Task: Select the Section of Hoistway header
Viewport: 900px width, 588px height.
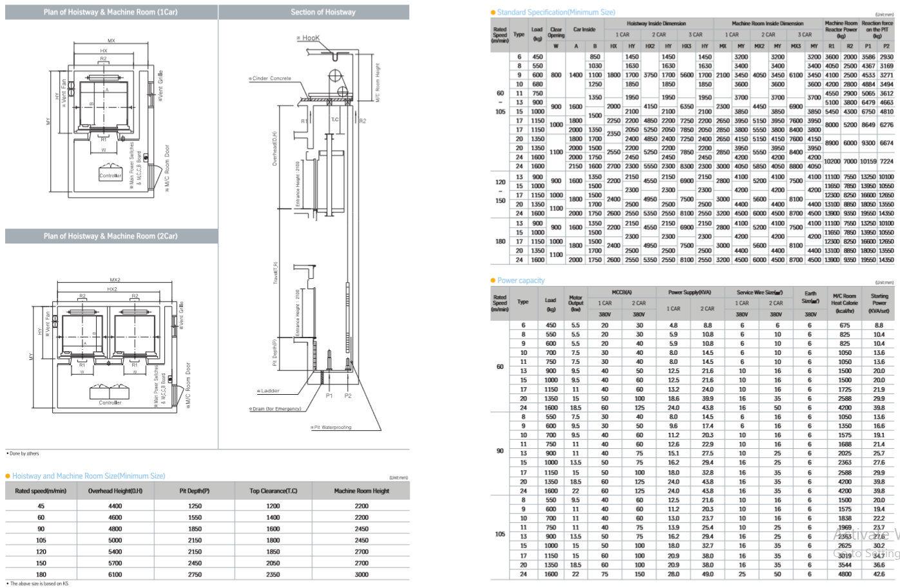Action: pos(323,12)
